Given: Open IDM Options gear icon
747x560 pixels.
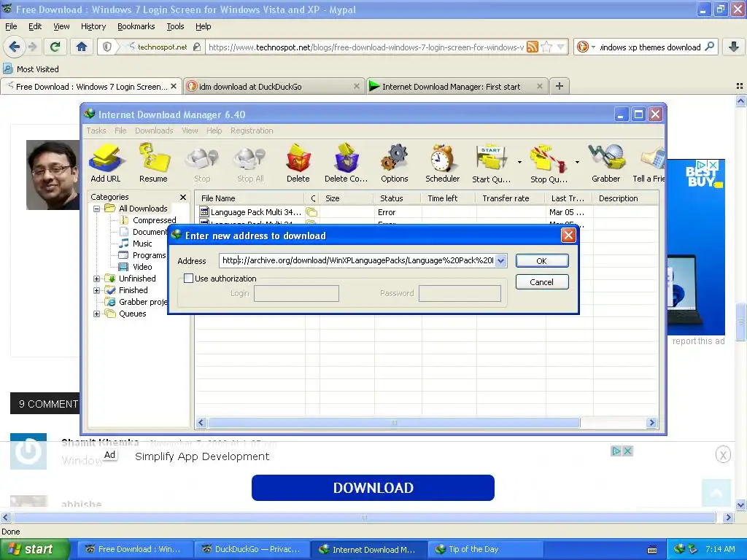Looking at the screenshot, I should tap(395, 163).
